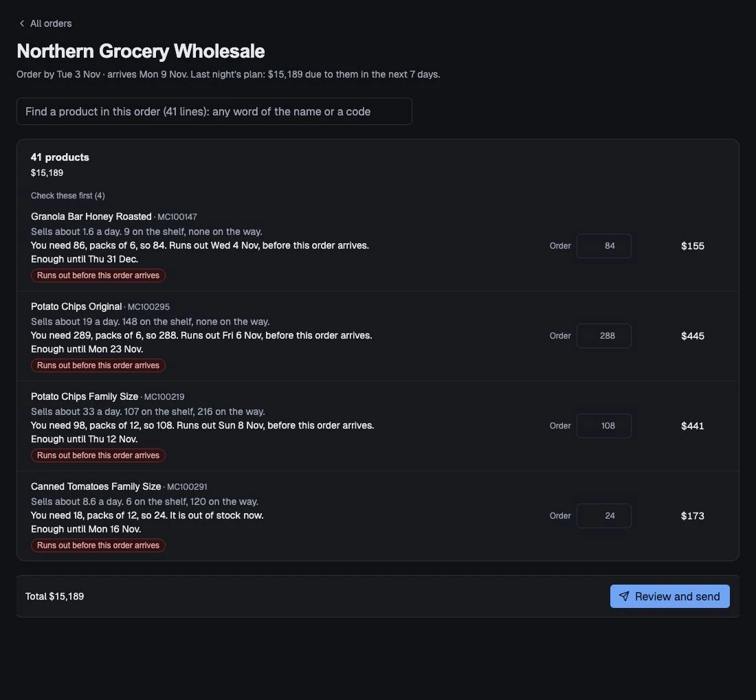The height and width of the screenshot is (700, 756).
Task: Click the Enough until Mon 23 Nov text
Action: tap(87, 349)
